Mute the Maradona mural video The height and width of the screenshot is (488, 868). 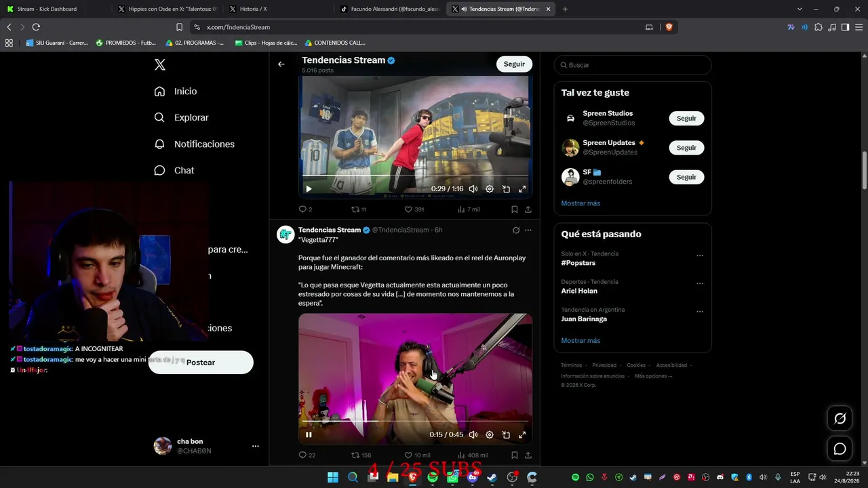click(x=473, y=189)
